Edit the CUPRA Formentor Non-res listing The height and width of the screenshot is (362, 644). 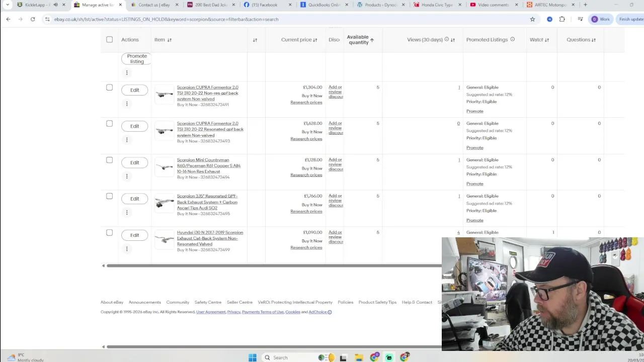(x=134, y=90)
